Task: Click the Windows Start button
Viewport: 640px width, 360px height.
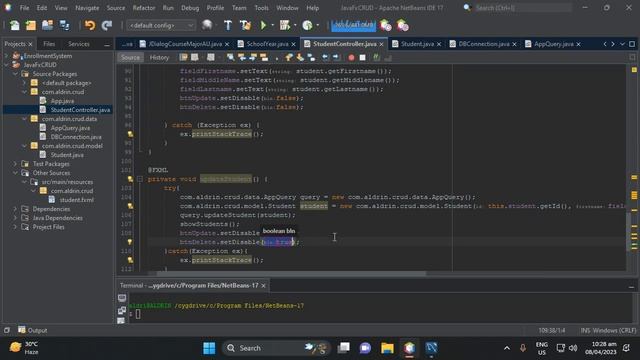Action: pyautogui.click(x=209, y=348)
